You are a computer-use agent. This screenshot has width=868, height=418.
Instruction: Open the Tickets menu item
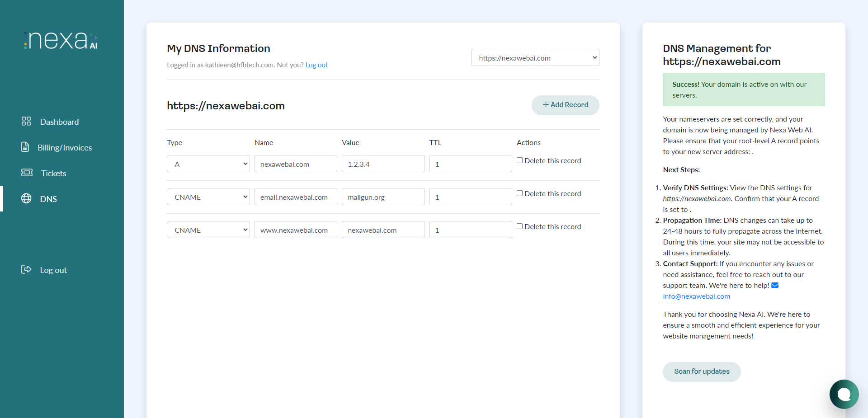[53, 173]
